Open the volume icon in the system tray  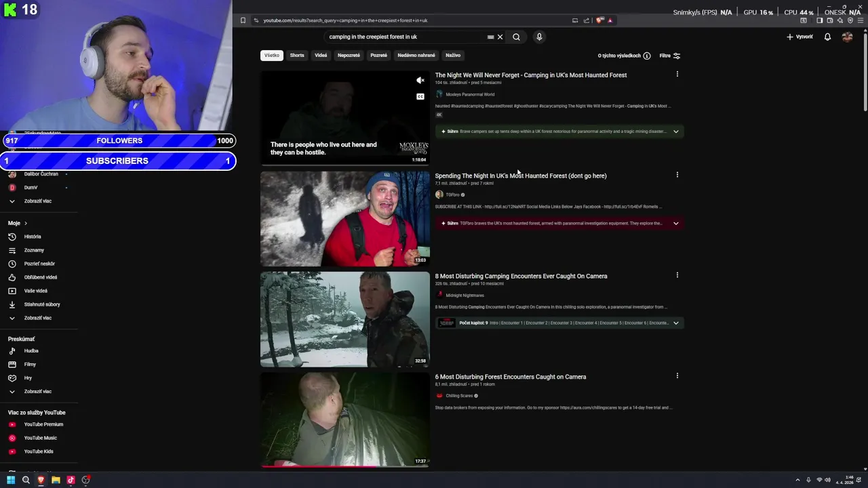[829, 480]
